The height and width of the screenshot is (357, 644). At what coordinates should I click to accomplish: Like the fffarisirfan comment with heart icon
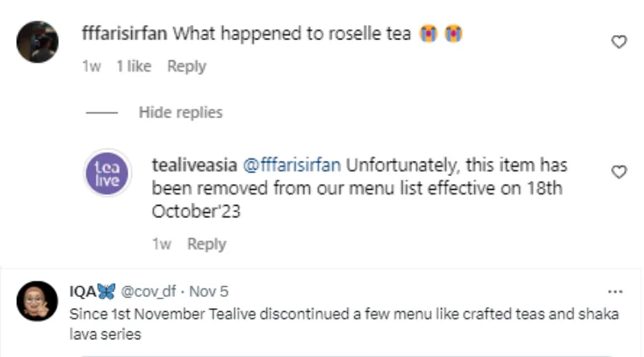(618, 42)
